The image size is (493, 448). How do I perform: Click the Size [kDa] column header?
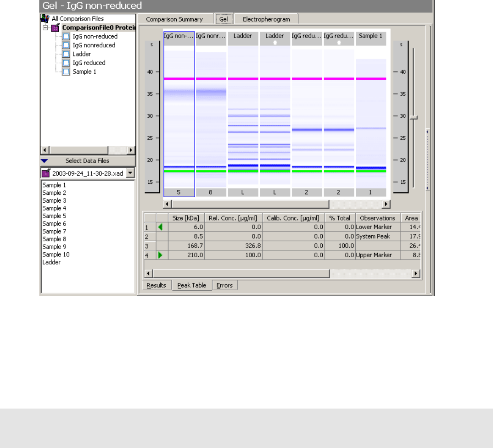[186, 218]
